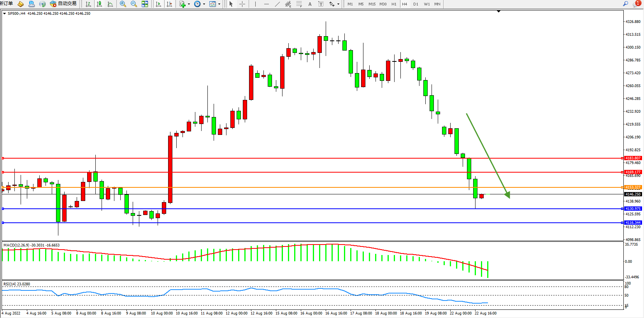Open the search magnifier icon
The height and width of the screenshot is (318, 644).
[626, 3]
